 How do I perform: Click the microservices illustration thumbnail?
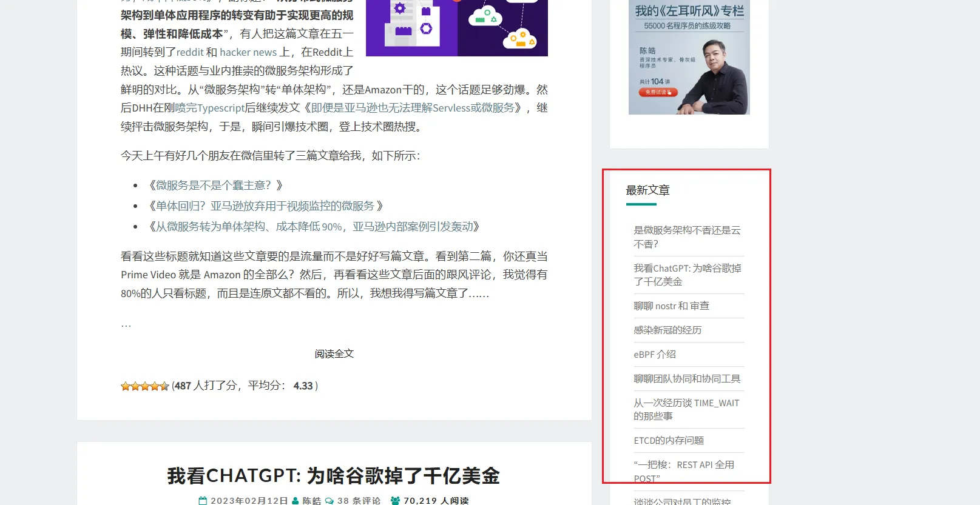[456, 28]
